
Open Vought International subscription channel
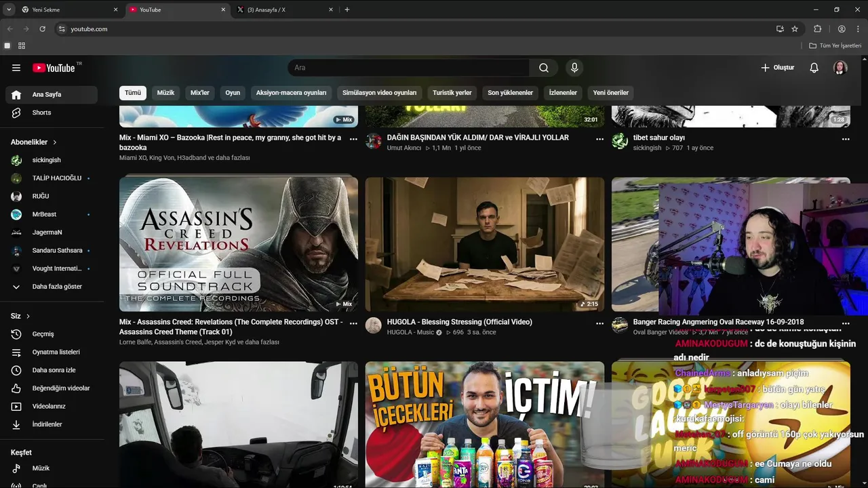(52, 268)
